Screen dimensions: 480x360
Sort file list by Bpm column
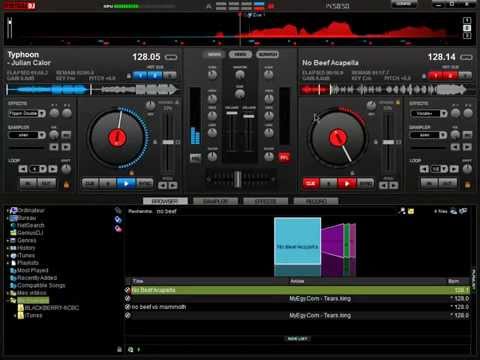(x=454, y=281)
